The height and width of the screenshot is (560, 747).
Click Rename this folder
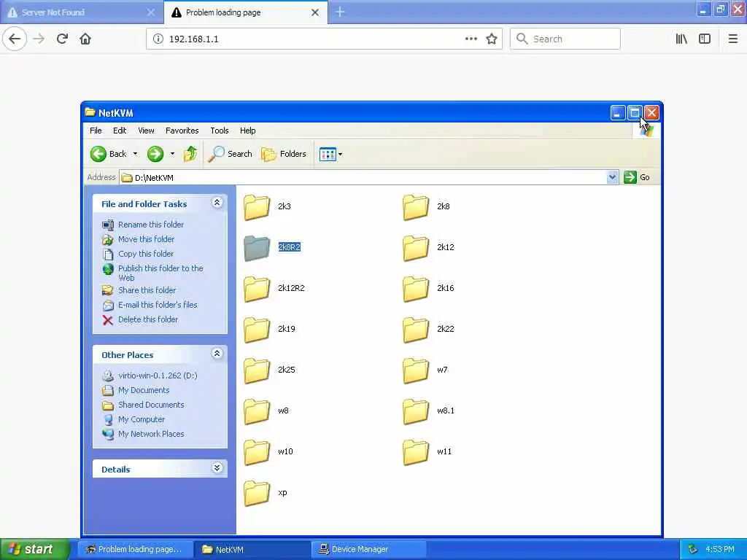[151, 225]
